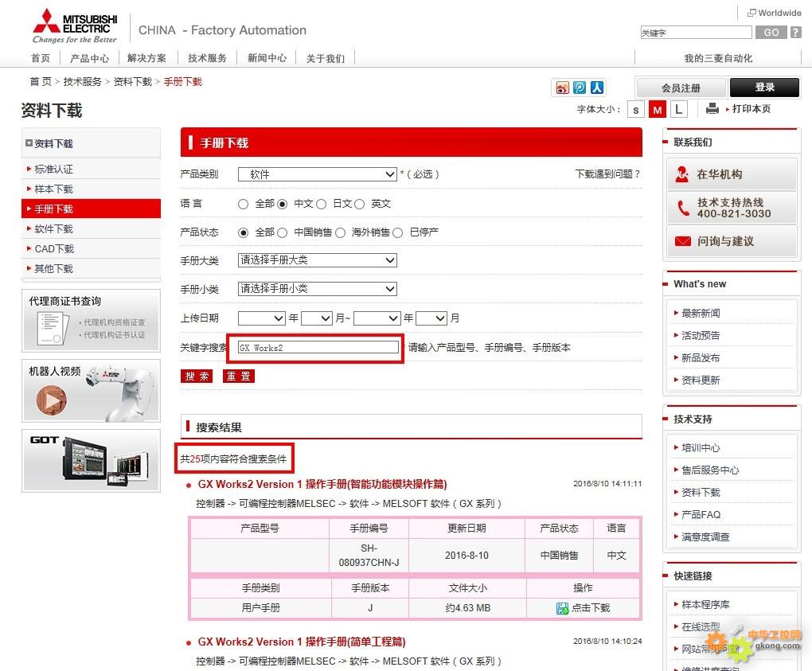Screen dimensions: 812x671
Task: Open 我的三菱自动化 menu
Action: pos(718,58)
